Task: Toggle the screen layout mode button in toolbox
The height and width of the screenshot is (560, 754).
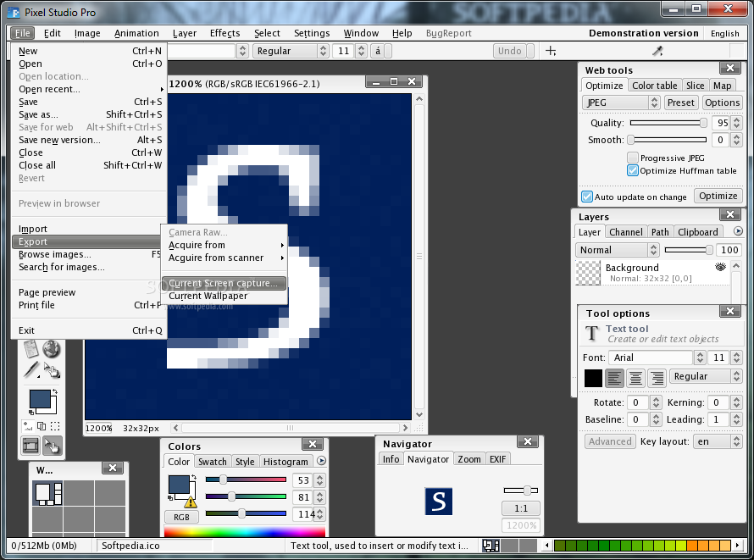Action: pyautogui.click(x=30, y=446)
